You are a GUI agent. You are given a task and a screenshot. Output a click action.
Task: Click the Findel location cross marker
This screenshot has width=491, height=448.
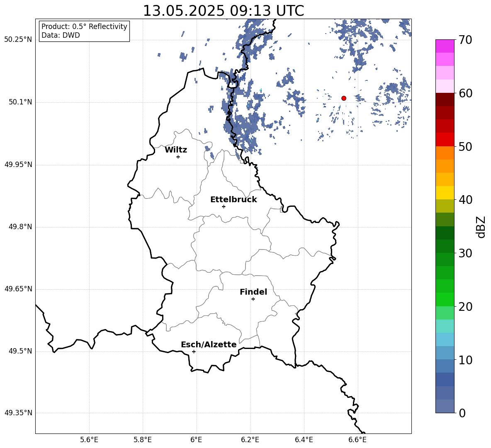pos(253,299)
